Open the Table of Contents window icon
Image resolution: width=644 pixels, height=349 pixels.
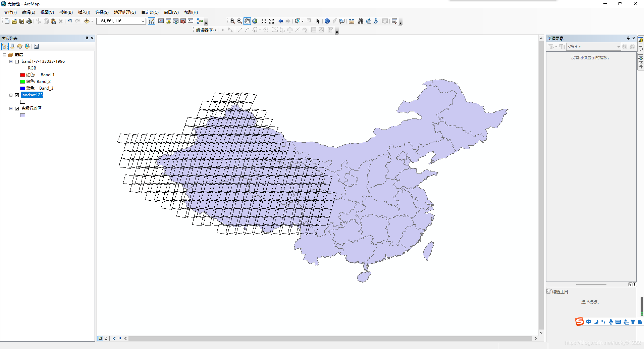point(161,21)
